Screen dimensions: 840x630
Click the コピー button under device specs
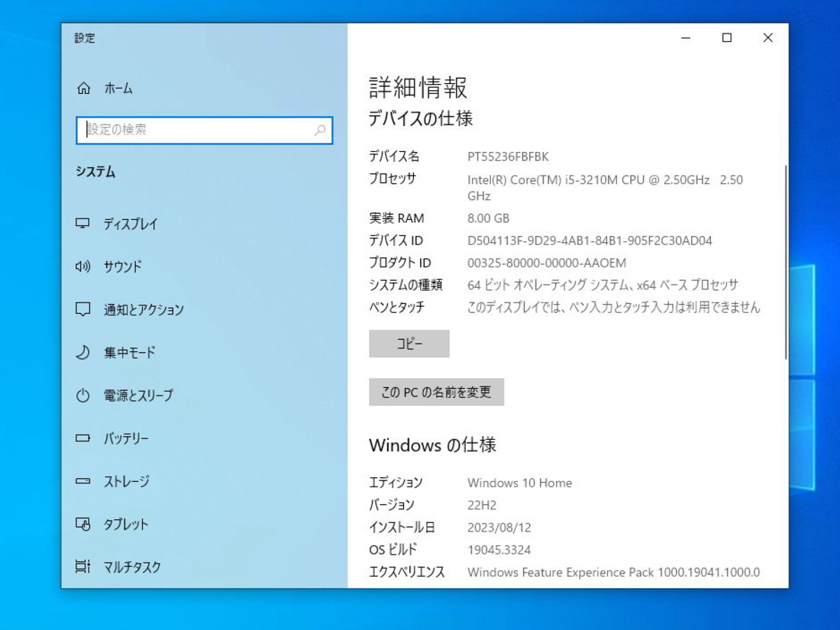(409, 344)
